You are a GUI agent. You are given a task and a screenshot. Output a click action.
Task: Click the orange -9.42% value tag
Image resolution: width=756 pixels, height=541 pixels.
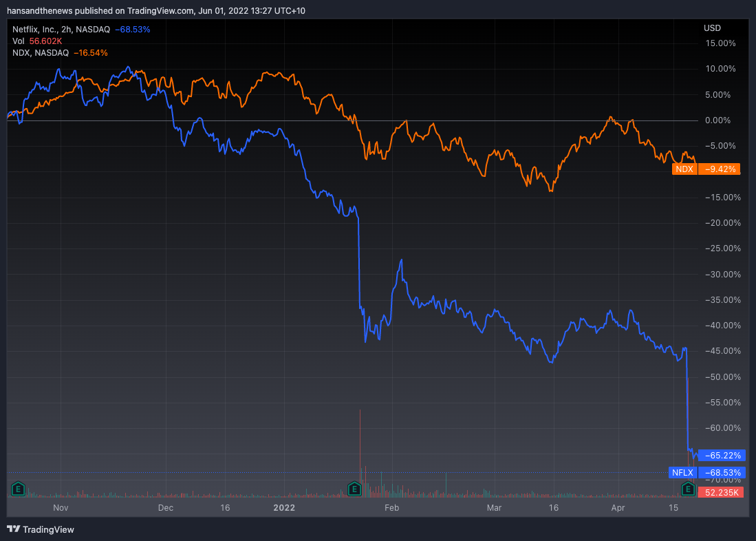pos(721,169)
